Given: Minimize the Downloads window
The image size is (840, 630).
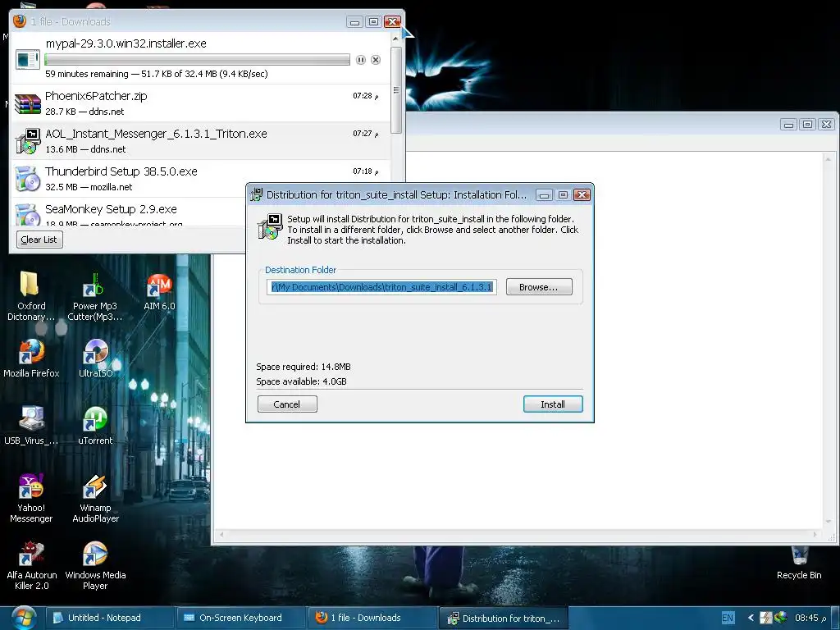Looking at the screenshot, I should pyautogui.click(x=354, y=22).
